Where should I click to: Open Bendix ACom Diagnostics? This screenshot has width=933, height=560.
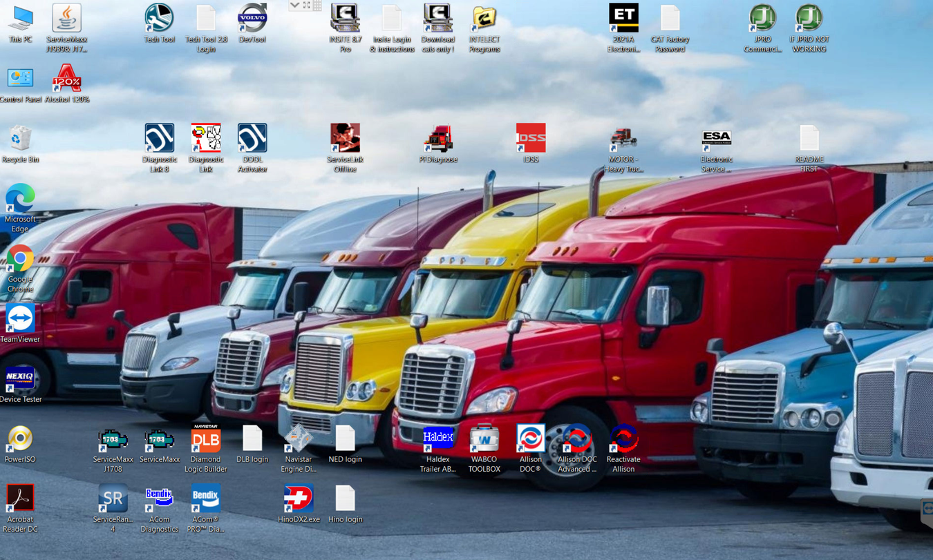[159, 496]
